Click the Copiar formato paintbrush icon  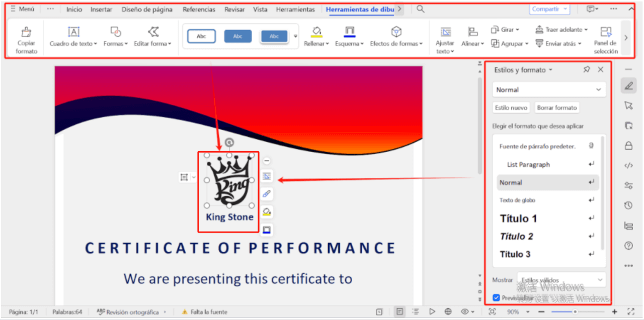(26, 33)
